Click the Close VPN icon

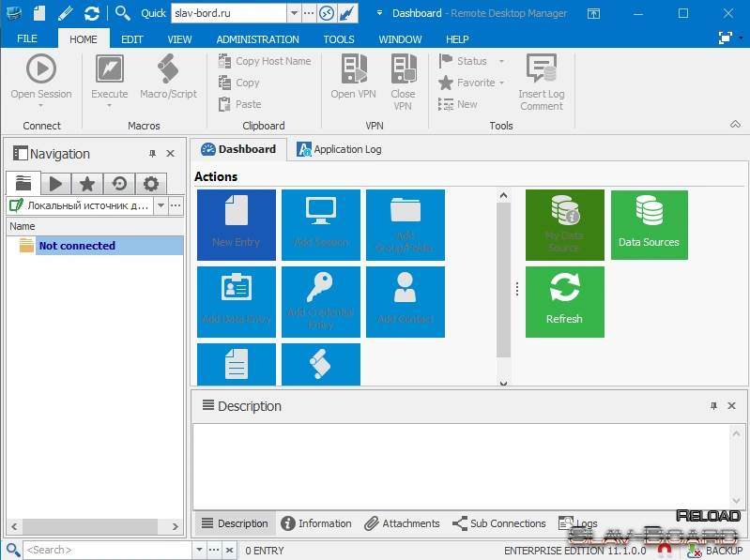403,68
